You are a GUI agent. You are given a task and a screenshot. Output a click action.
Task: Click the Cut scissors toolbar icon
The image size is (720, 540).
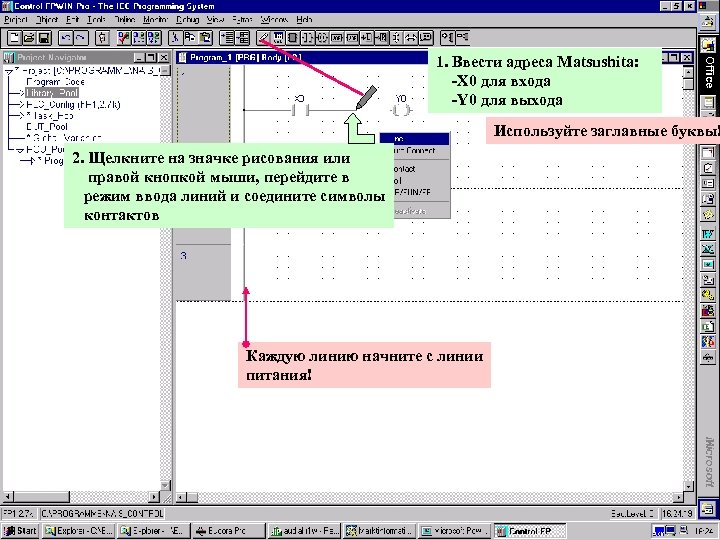pos(174,38)
